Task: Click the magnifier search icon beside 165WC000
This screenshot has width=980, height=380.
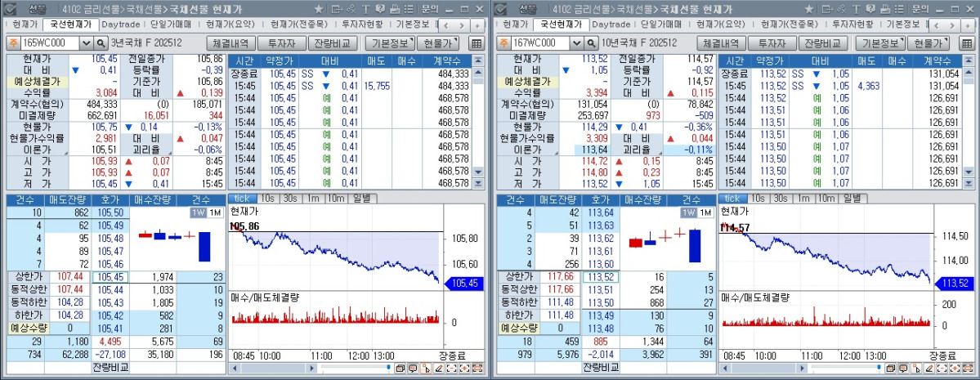Action: pyautogui.click(x=101, y=43)
